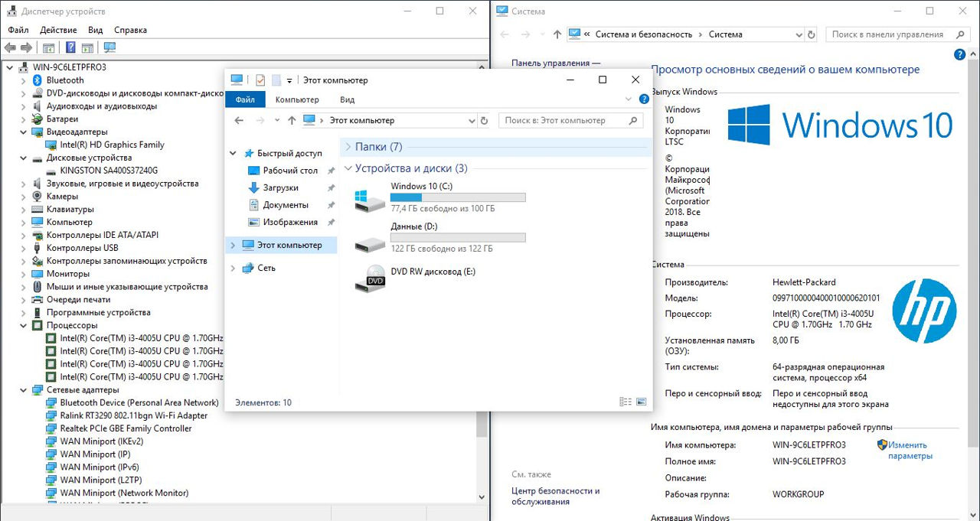Click the Данные (D:) drive capacity bar
This screenshot has width=980, height=521.
click(x=458, y=237)
